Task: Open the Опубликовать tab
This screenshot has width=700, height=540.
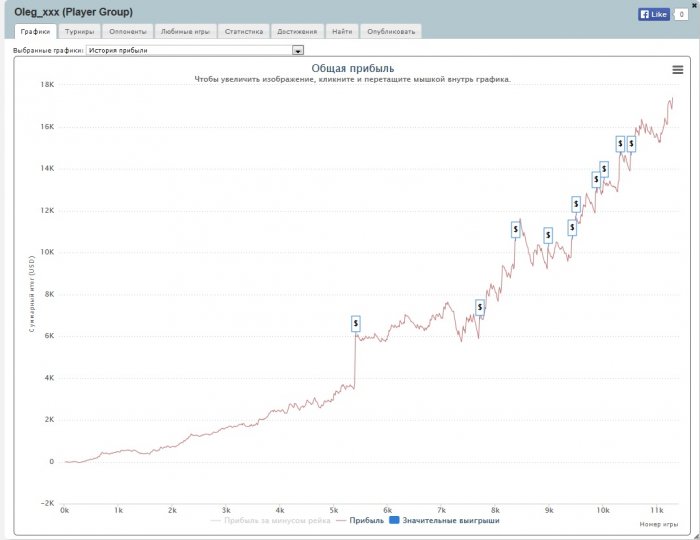Action: 391,31
